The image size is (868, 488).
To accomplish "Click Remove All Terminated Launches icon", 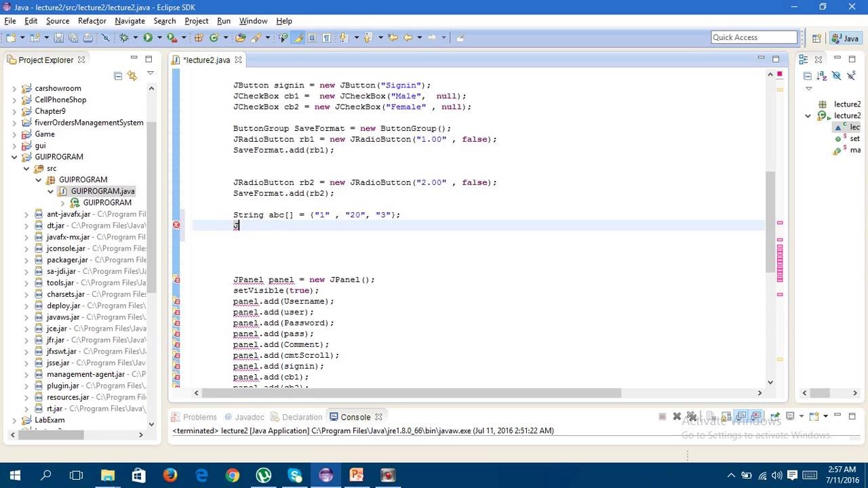I will [x=692, y=416].
